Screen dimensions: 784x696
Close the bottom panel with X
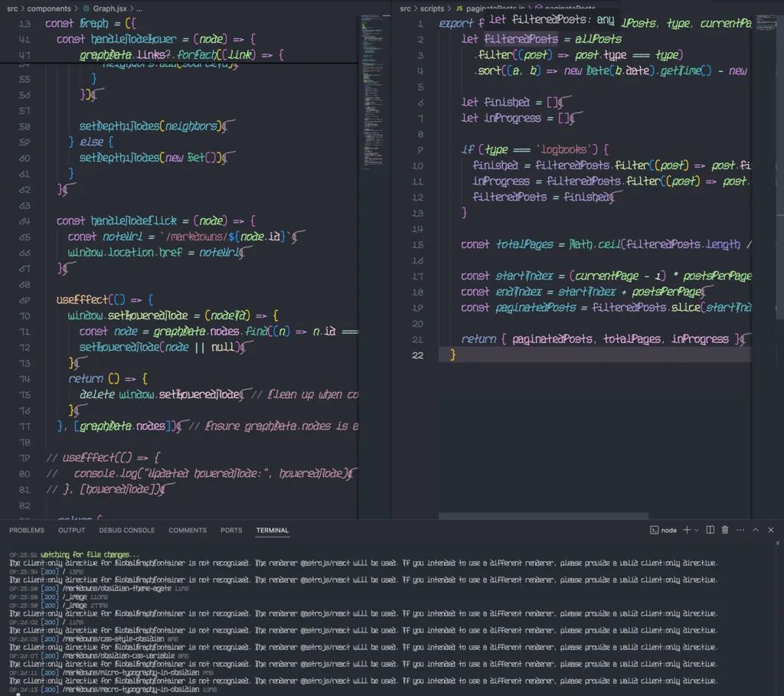tap(771, 530)
